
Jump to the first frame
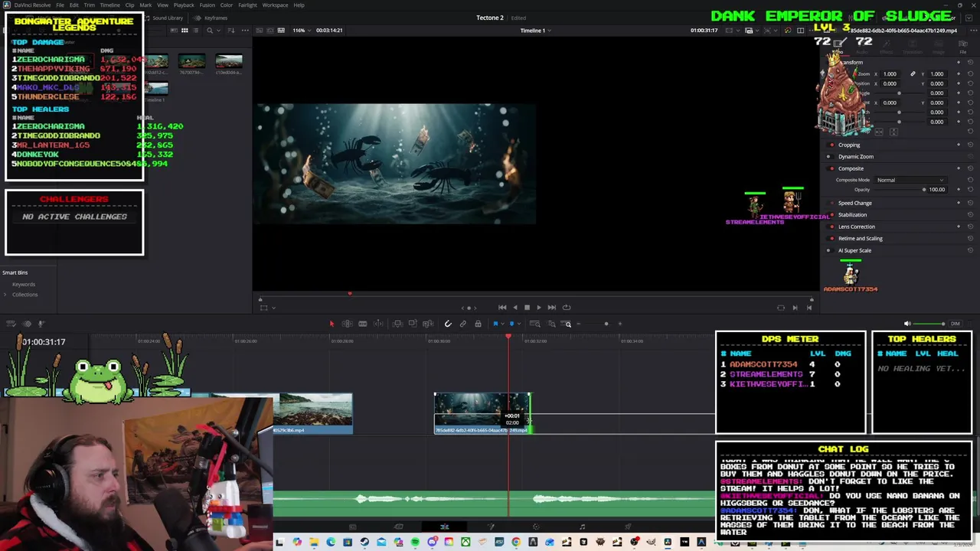click(x=502, y=308)
